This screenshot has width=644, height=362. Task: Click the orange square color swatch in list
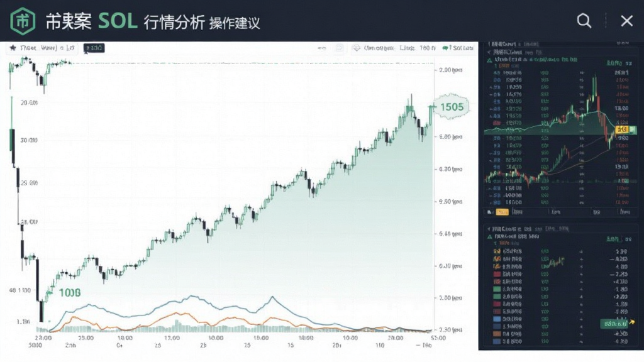[497, 334]
